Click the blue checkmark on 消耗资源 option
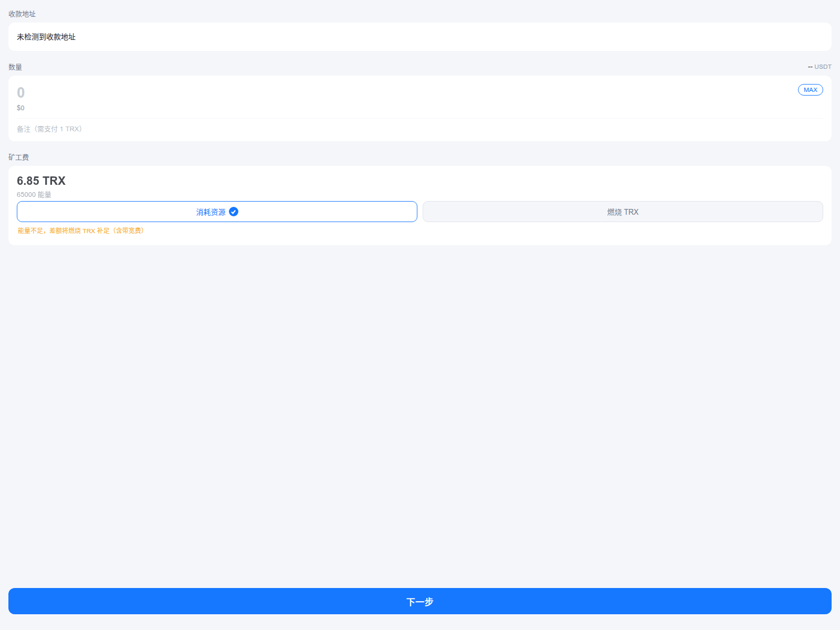The height and width of the screenshot is (630, 840). (234, 212)
